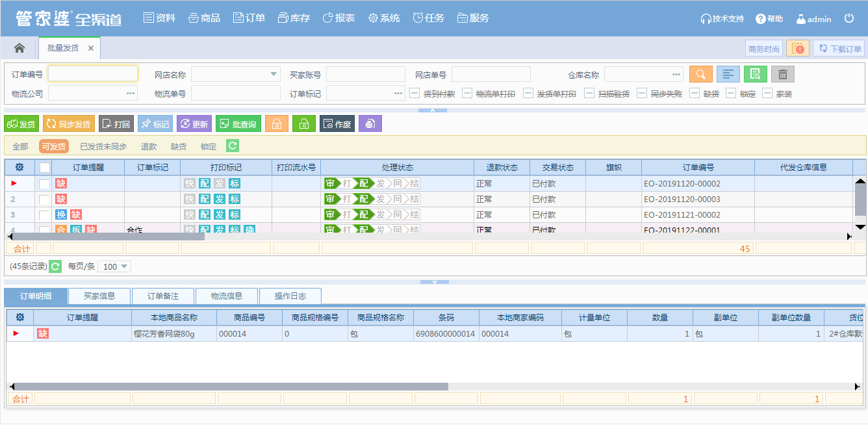The height and width of the screenshot is (425, 868).
Task: Switch to the 买家信息 tab
Action: click(x=99, y=296)
